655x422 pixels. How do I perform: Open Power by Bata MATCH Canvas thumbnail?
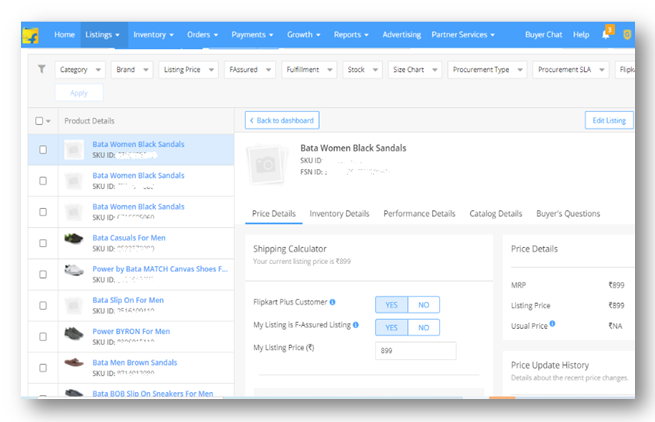coord(74,270)
